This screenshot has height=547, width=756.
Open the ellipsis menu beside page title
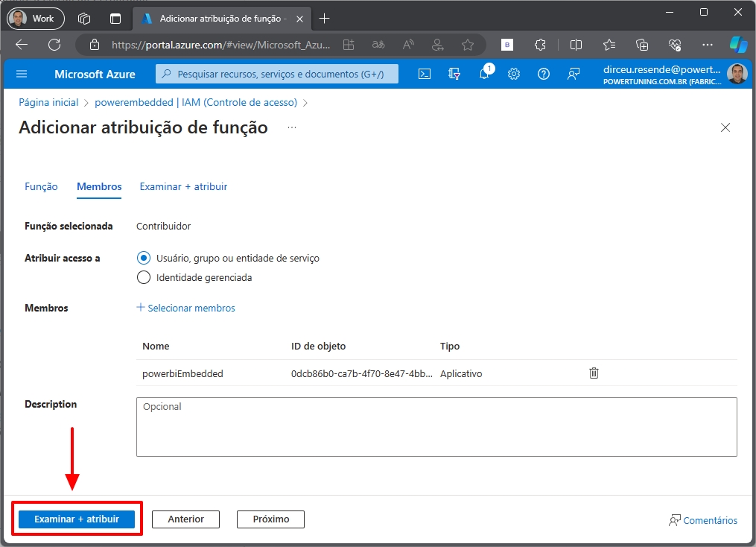[292, 127]
